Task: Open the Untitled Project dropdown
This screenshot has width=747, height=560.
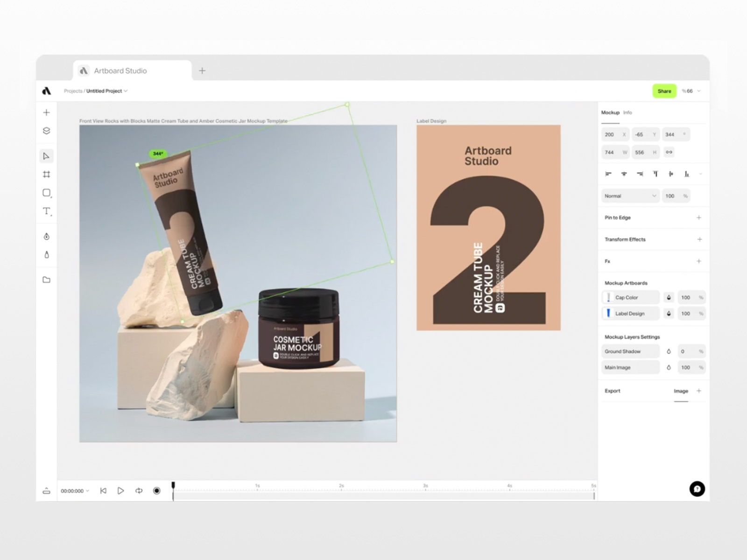Action: pos(107,91)
